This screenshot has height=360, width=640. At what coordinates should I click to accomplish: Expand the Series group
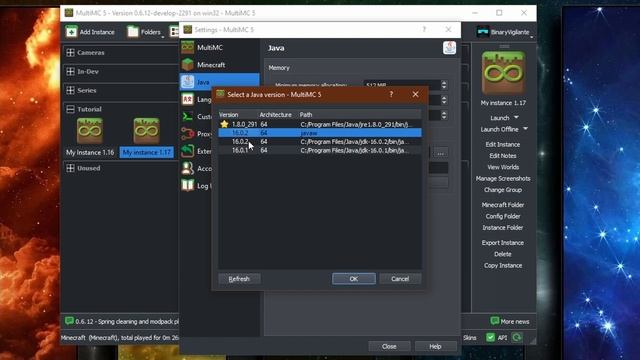(x=71, y=90)
